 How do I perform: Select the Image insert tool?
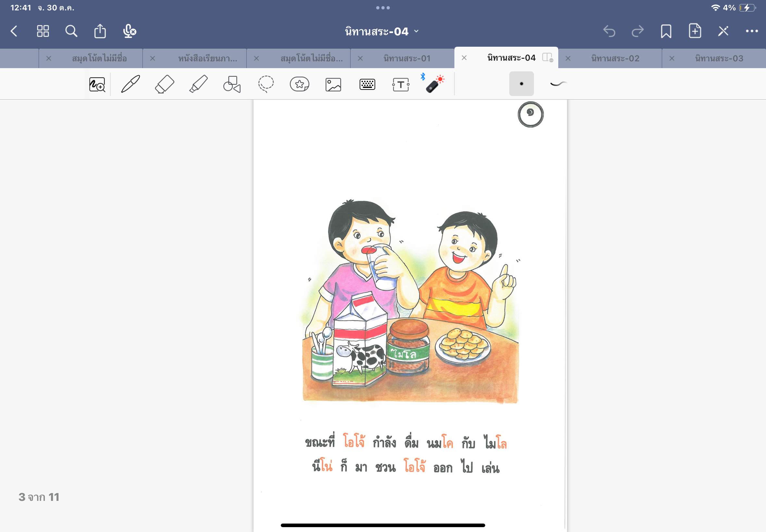tap(333, 84)
